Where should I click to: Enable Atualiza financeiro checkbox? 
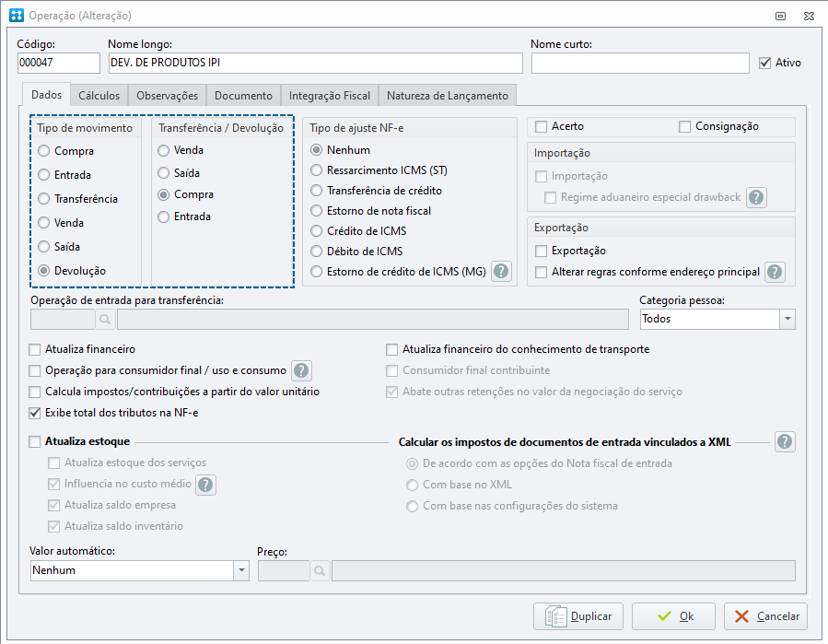(34, 350)
